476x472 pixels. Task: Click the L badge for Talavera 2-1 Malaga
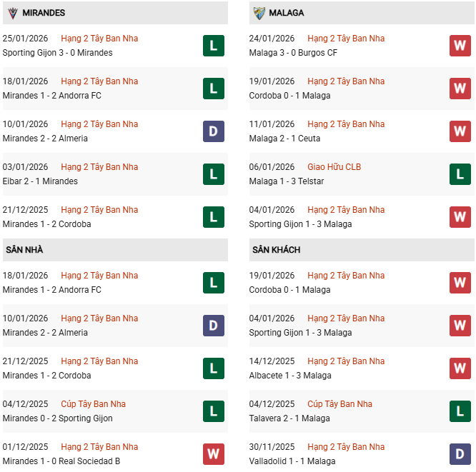tap(460, 411)
